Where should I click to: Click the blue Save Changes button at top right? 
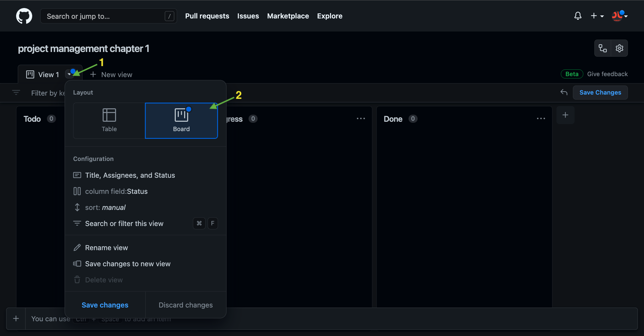(x=600, y=93)
